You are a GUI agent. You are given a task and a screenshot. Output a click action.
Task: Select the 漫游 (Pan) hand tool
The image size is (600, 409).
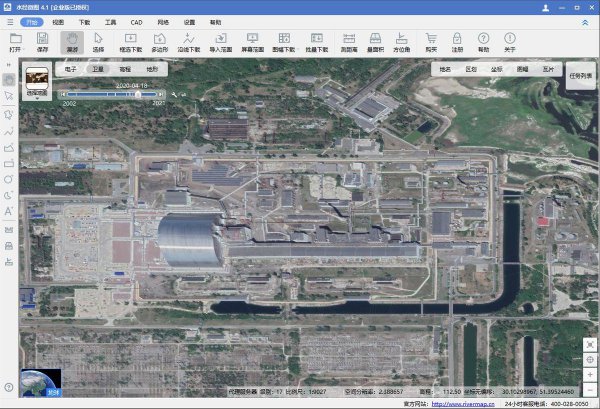pos(71,41)
